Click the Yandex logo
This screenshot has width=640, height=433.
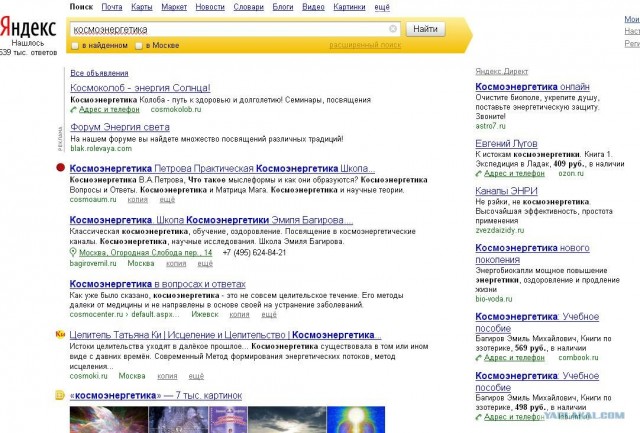(x=28, y=28)
